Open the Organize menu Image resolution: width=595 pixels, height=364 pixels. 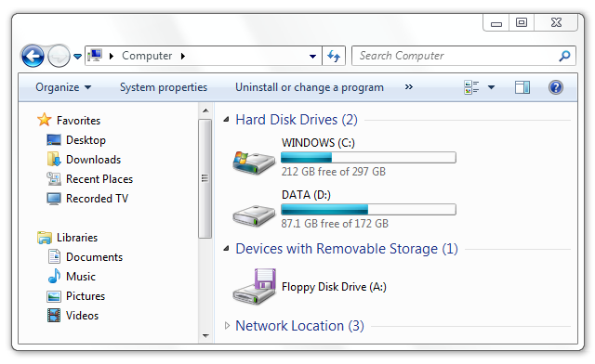[63, 87]
